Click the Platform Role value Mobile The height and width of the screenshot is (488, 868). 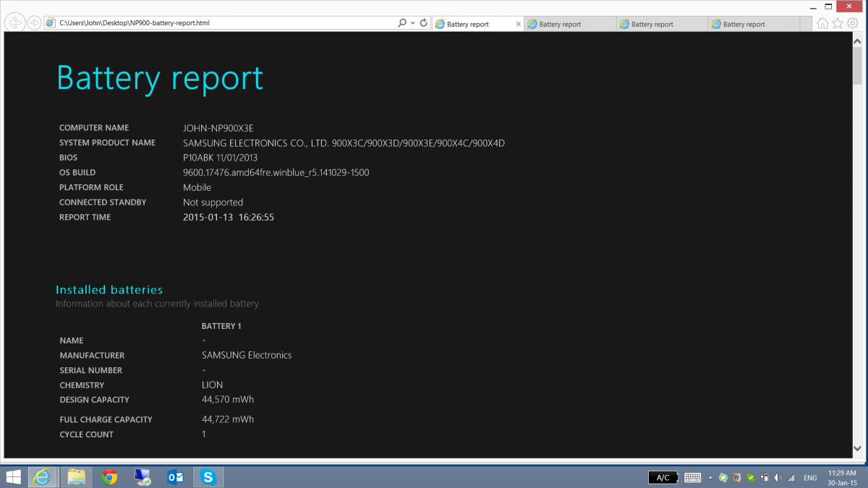197,188
